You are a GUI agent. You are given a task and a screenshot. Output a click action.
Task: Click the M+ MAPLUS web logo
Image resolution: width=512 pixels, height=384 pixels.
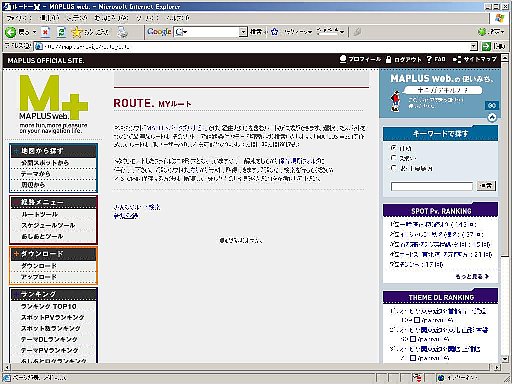[53, 104]
